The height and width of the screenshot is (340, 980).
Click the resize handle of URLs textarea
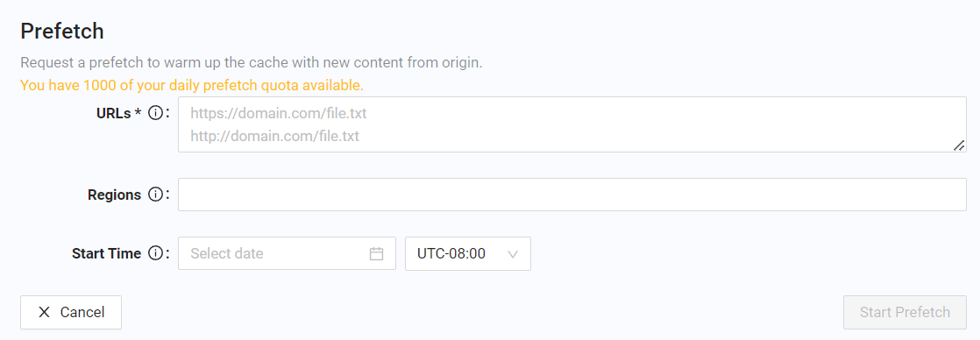coord(959,145)
